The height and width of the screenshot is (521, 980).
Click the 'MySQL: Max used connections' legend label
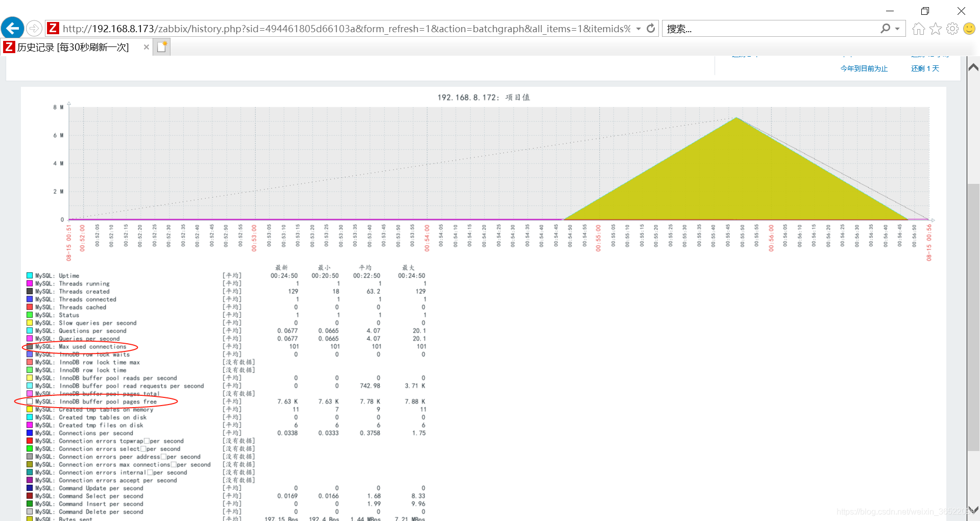[x=81, y=347]
